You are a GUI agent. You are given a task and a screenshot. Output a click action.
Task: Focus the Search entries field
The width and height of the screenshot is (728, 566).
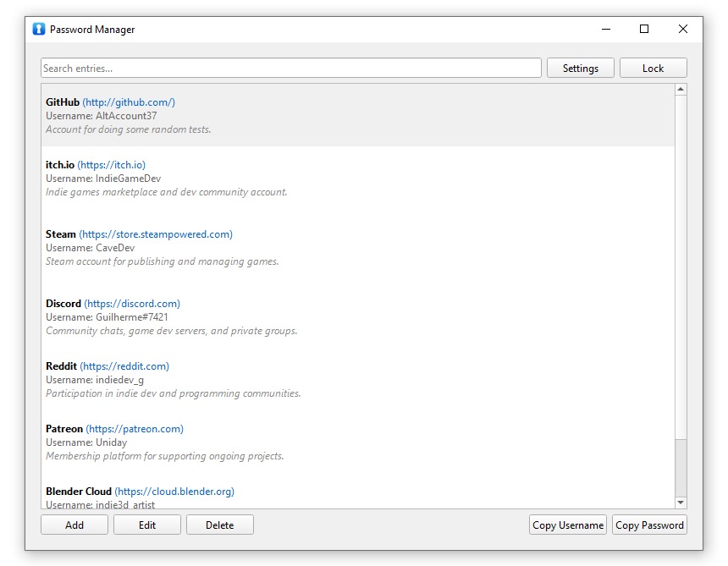(x=290, y=69)
